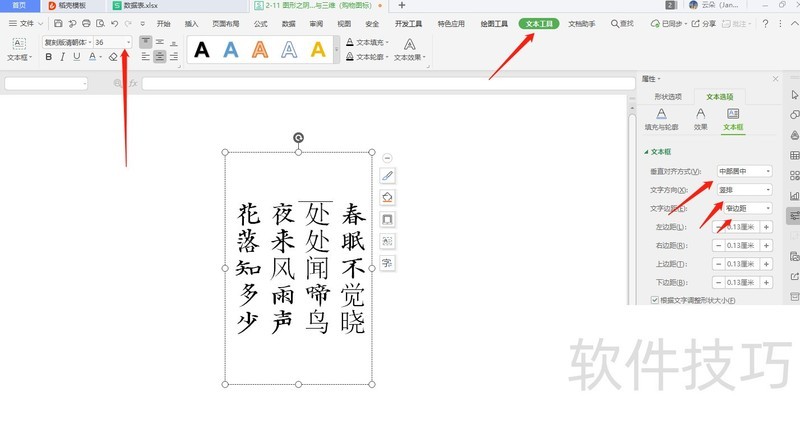800x424 pixels.
Task: Expand the WordArt styles gallery arrow
Action: point(336,49)
